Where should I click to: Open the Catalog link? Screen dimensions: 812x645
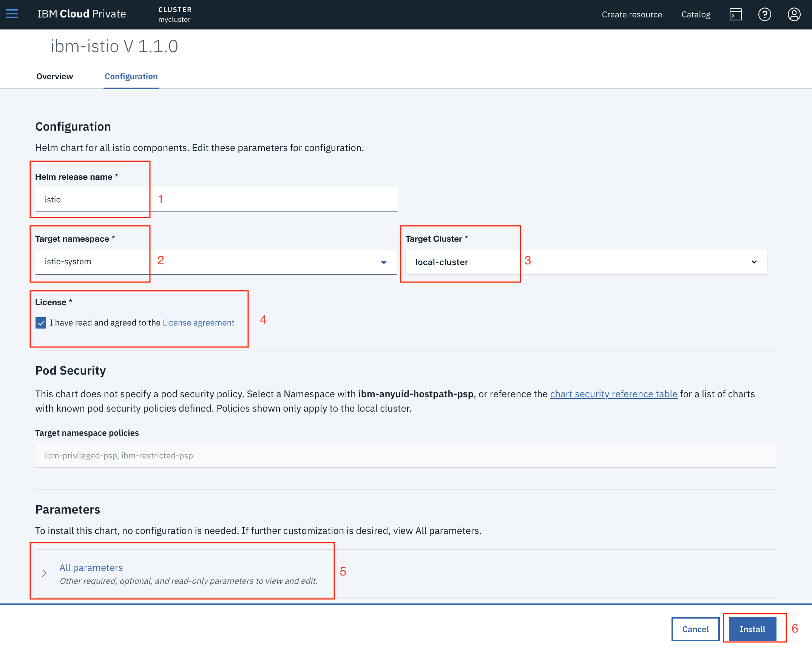coord(696,14)
